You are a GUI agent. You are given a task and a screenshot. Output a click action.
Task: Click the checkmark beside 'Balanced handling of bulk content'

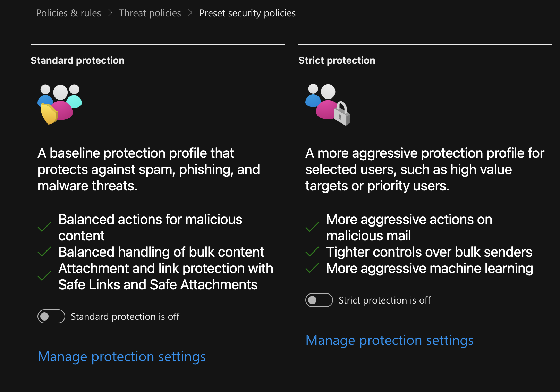44,252
